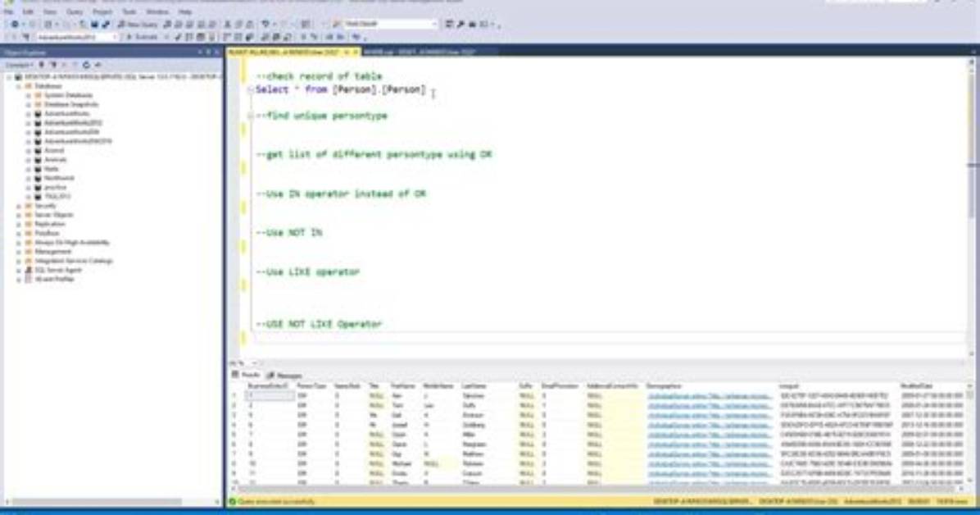Screen dimensions: 980x515
Task: Open the Window menu
Action: (x=157, y=11)
